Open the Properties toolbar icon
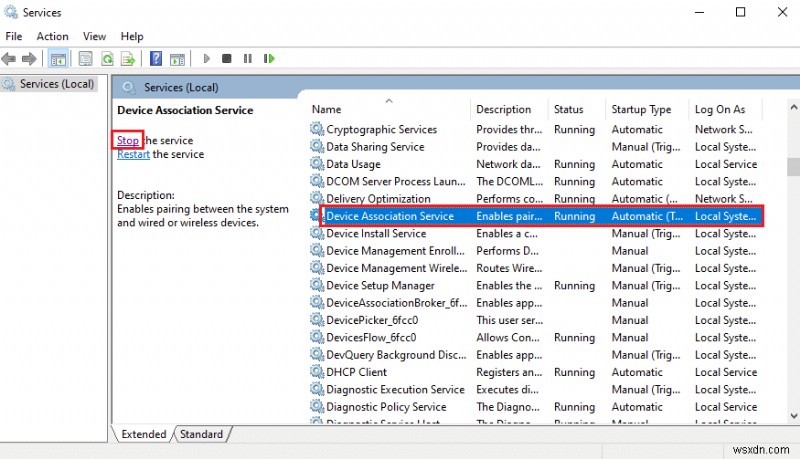 (x=86, y=59)
